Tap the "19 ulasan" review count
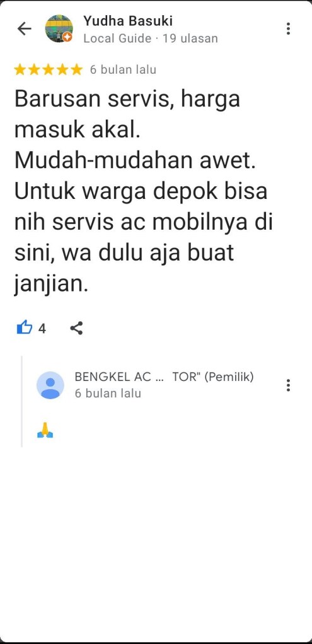312x644 pixels. (190, 38)
